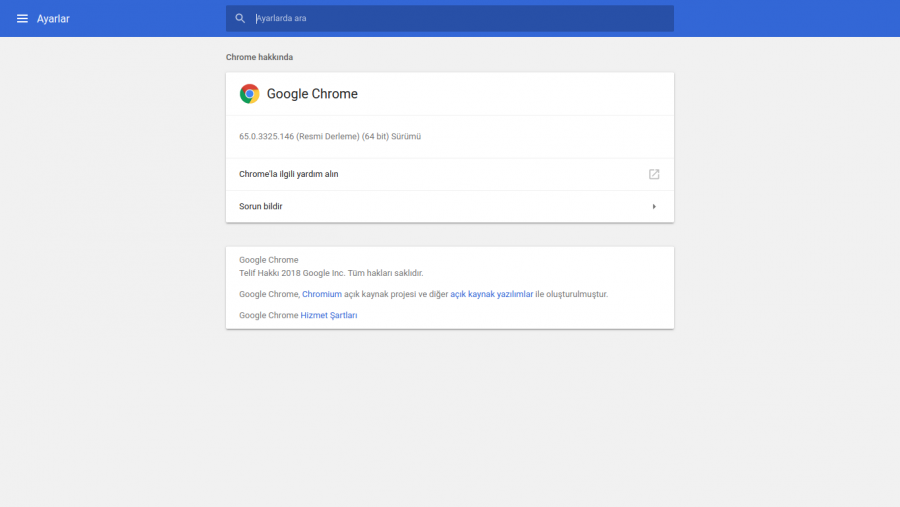Click 'Google Chrome' text before Hizmet Şartları
This screenshot has height=507, width=900.
[x=268, y=315]
